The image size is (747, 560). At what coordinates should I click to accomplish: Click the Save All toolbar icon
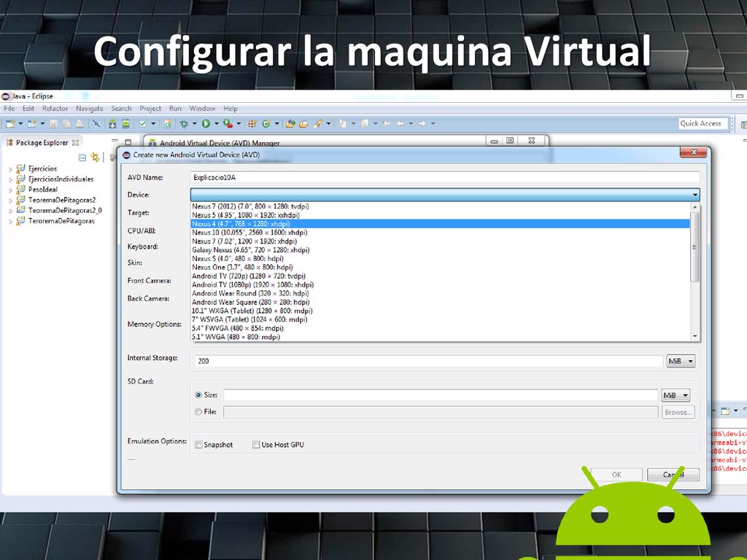(66, 124)
